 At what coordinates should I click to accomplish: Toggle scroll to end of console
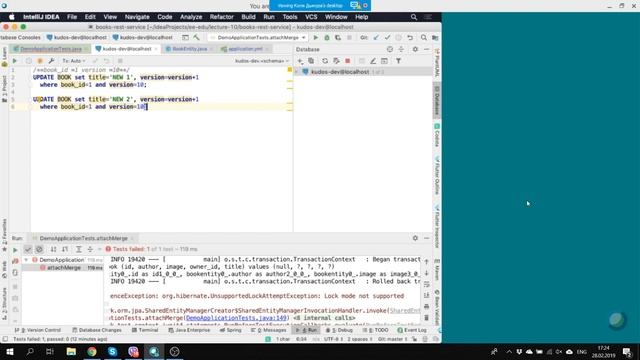(427, 295)
